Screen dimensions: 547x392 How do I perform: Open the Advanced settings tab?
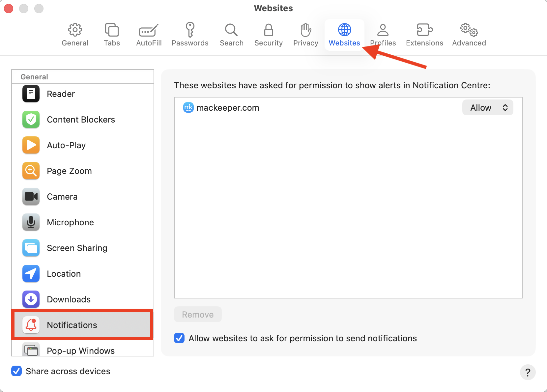click(x=469, y=34)
